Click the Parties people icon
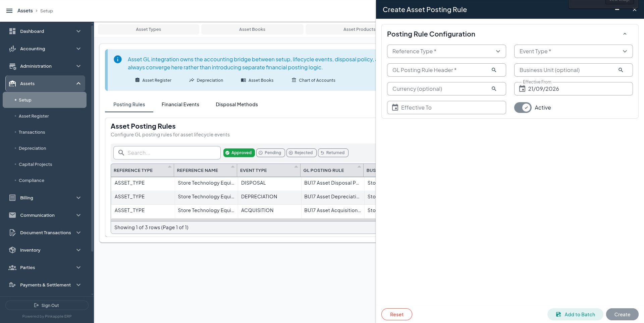 [x=12, y=267]
